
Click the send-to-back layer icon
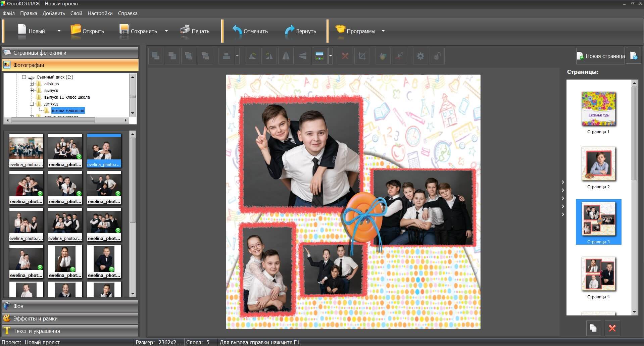[x=172, y=56]
